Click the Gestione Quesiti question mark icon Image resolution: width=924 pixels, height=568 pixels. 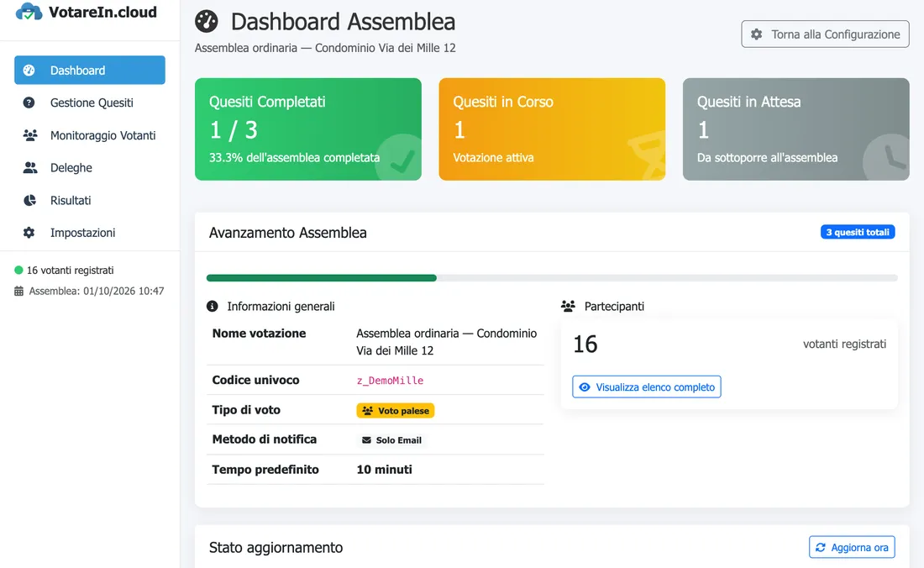coord(29,103)
